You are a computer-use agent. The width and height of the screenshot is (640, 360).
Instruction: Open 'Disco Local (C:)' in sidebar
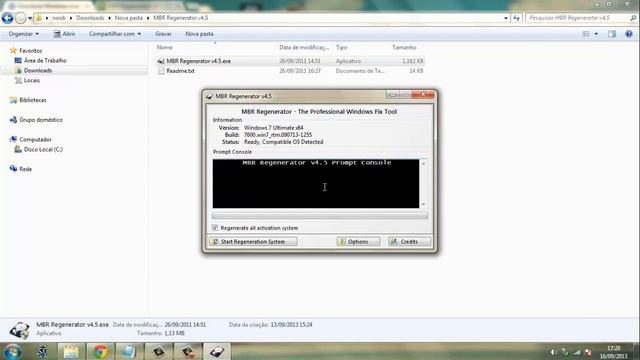click(43, 149)
